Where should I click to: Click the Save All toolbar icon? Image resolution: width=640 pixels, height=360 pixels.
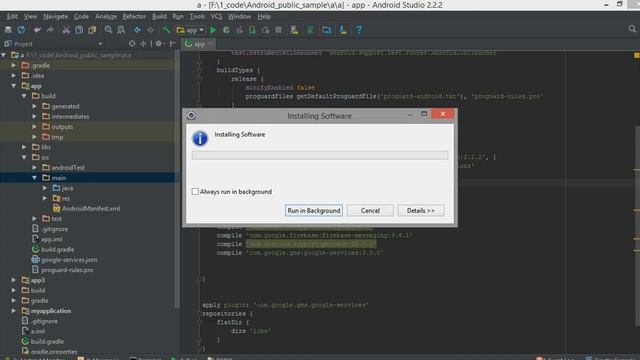coord(8,30)
